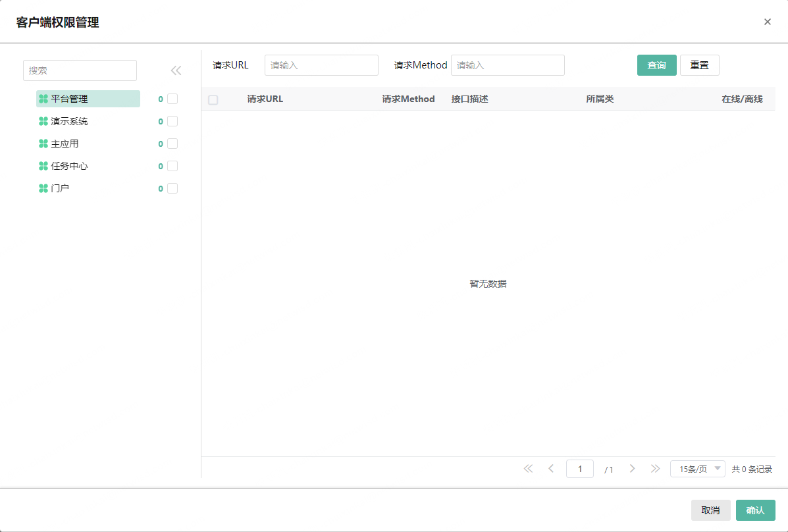Jump to the last page of results
This screenshot has width=788, height=532.
point(655,469)
